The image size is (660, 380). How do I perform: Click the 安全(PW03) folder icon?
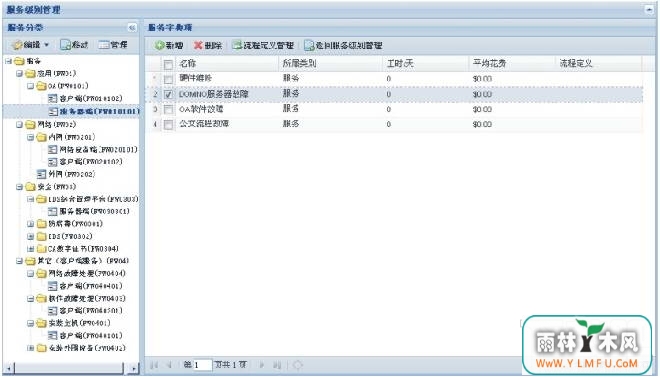pyautogui.click(x=30, y=187)
